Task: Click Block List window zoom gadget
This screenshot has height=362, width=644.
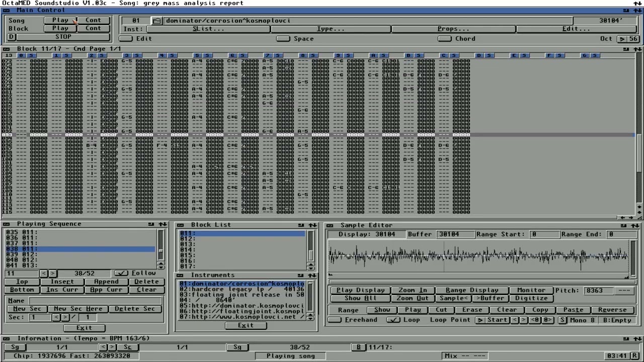Action: pyautogui.click(x=301, y=225)
